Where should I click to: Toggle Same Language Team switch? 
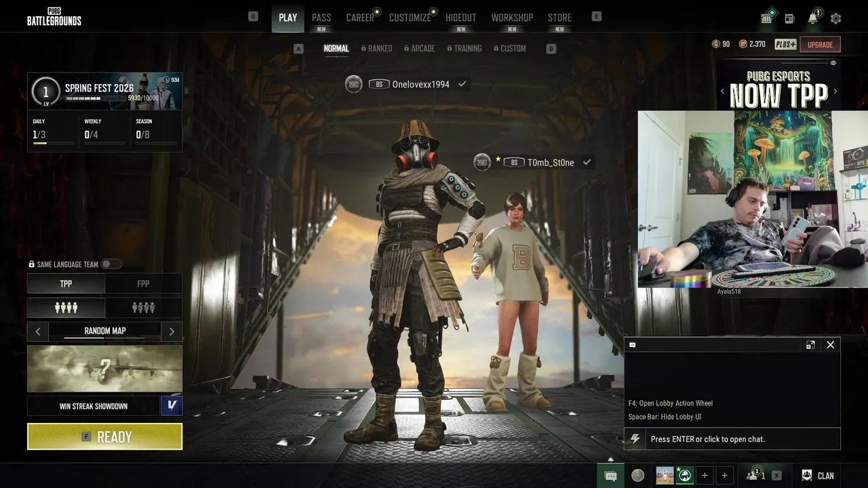111,264
